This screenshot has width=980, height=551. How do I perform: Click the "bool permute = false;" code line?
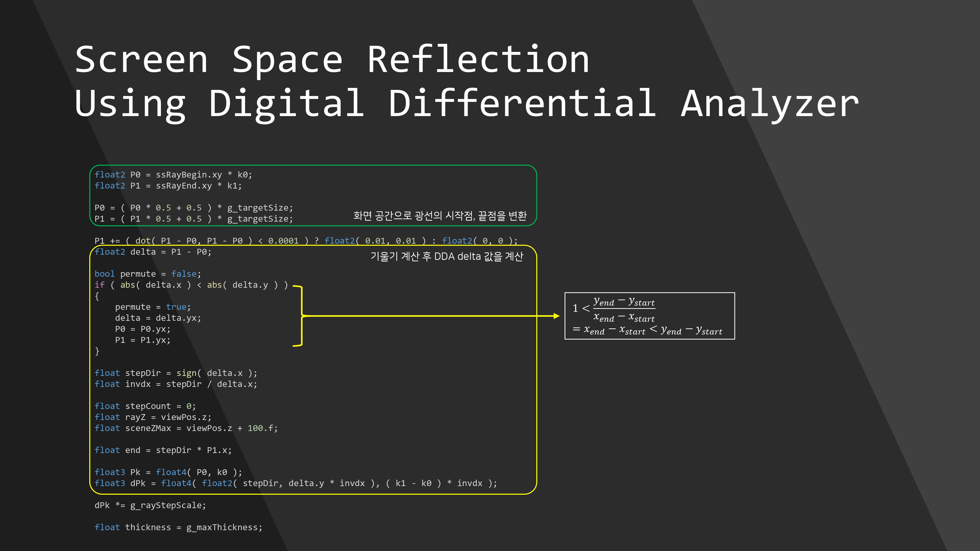pyautogui.click(x=147, y=274)
